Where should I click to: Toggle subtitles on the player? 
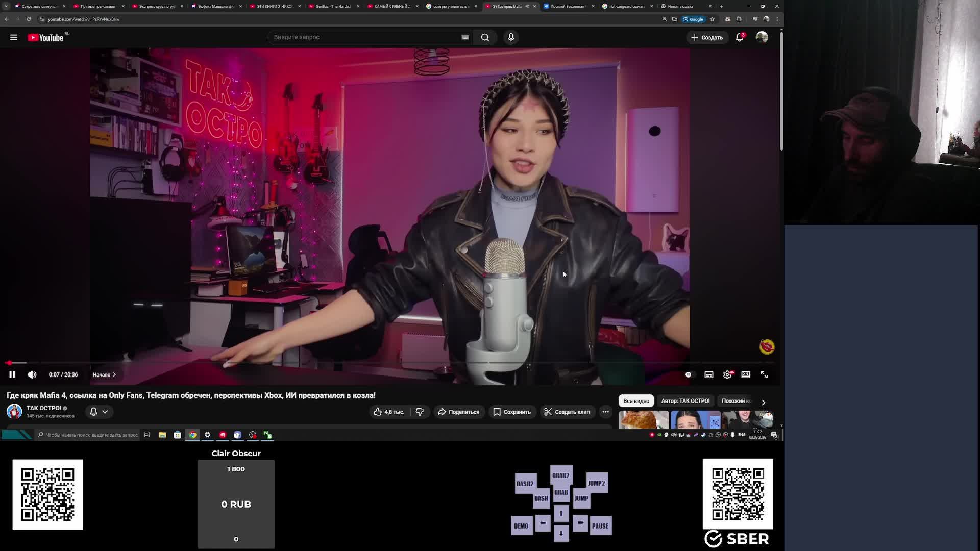click(709, 374)
